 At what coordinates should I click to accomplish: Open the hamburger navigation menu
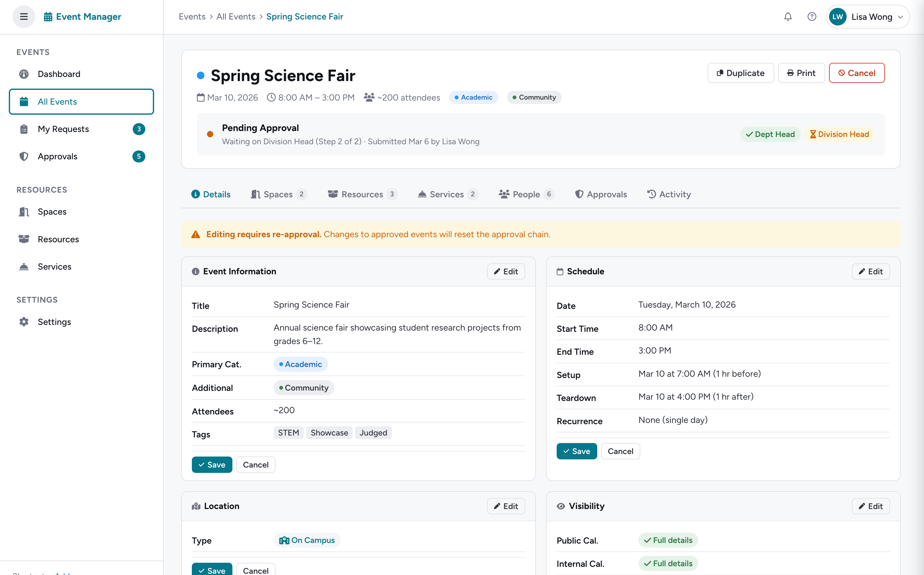click(x=24, y=16)
